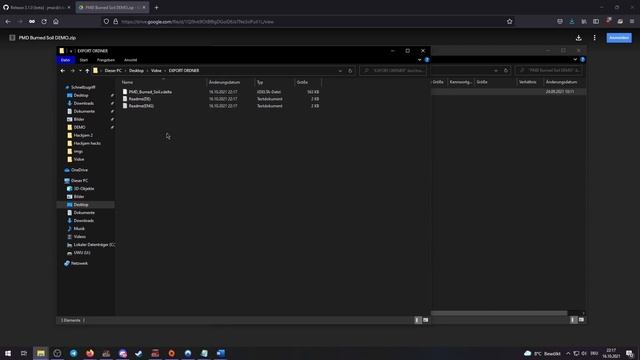Go forward in the EXPORT ORDNER Explorer window
Image resolution: width=640 pixels, height=360 pixels.
pos(72,71)
